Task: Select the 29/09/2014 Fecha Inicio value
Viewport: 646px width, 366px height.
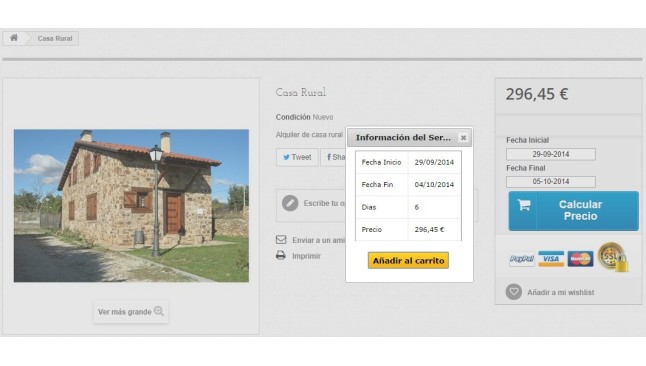Action: (x=434, y=162)
